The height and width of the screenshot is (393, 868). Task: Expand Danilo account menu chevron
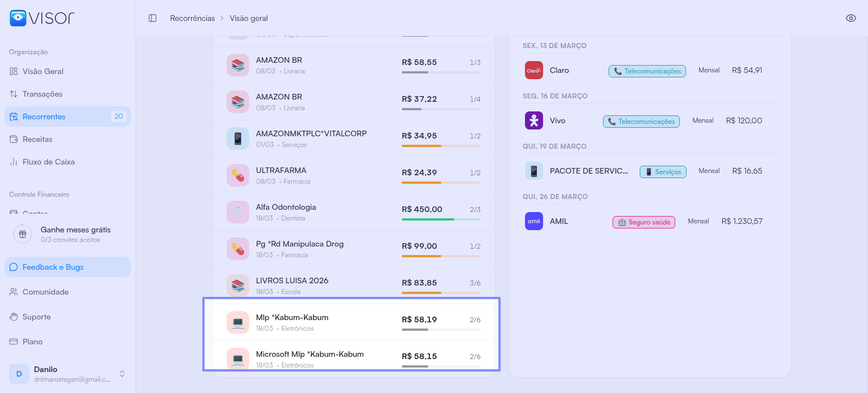pyautogui.click(x=121, y=374)
